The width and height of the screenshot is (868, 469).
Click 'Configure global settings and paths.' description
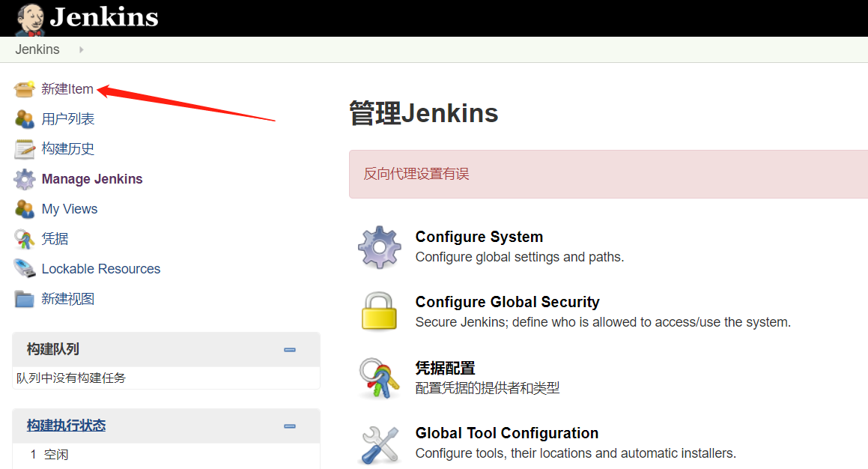[x=519, y=257]
